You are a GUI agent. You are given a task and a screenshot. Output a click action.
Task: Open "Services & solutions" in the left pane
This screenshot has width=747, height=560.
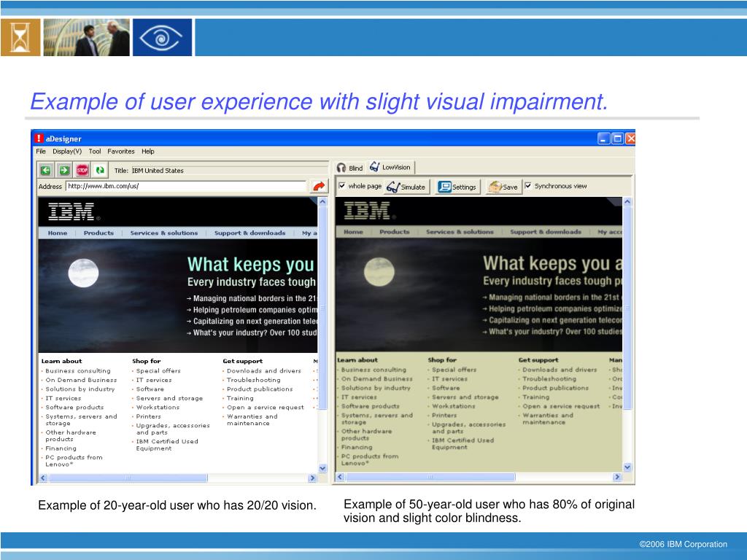click(164, 233)
